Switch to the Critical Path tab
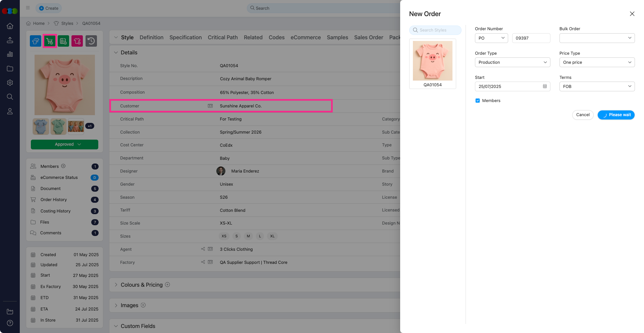This screenshot has height=333, width=644. coord(222,38)
